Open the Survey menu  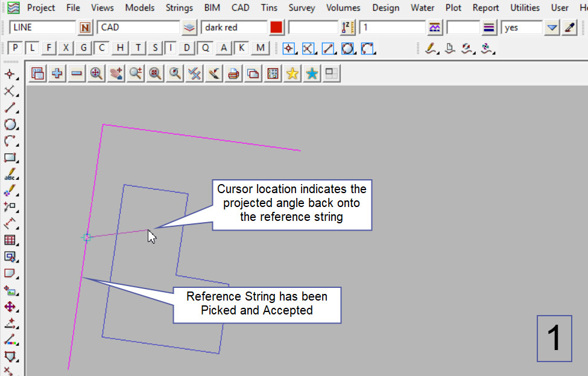[x=302, y=8]
